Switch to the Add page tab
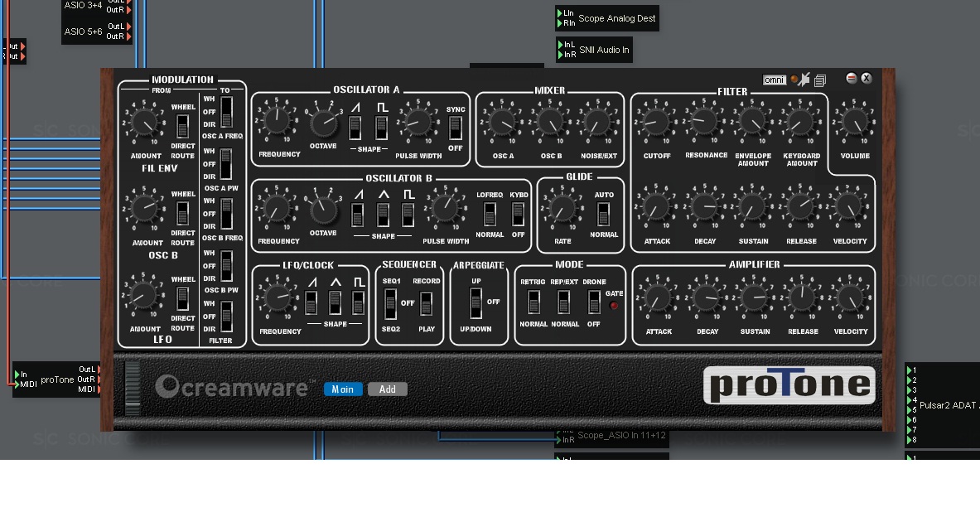The height and width of the screenshot is (522, 980). 388,389
